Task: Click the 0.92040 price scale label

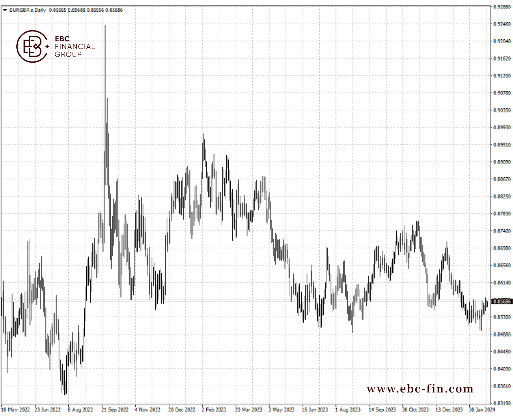Action: [502, 41]
